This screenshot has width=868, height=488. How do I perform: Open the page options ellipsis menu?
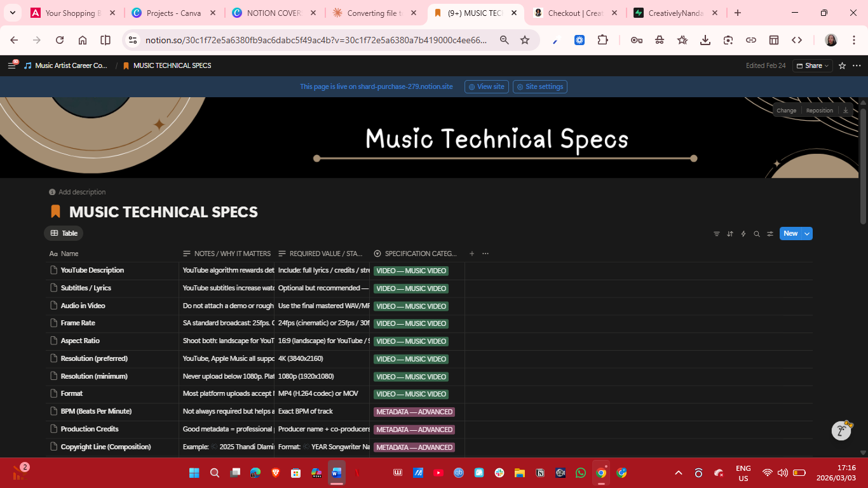pos(857,65)
